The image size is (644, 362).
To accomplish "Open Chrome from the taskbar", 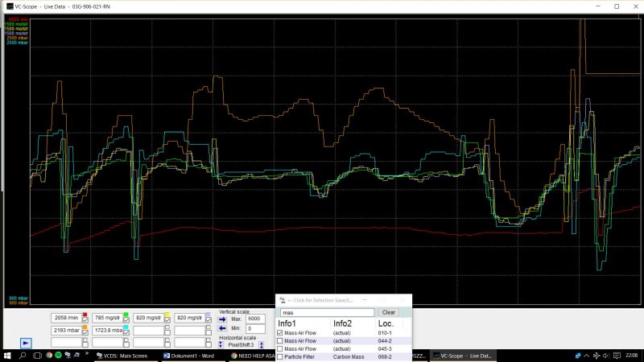I will coord(50,355).
